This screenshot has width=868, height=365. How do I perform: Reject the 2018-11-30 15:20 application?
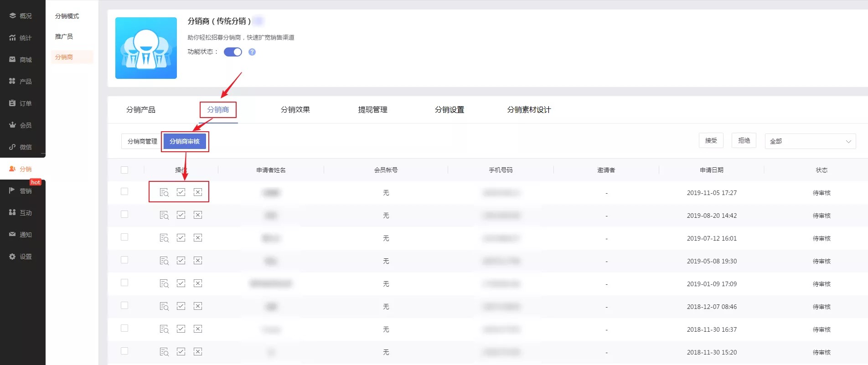[198, 351]
